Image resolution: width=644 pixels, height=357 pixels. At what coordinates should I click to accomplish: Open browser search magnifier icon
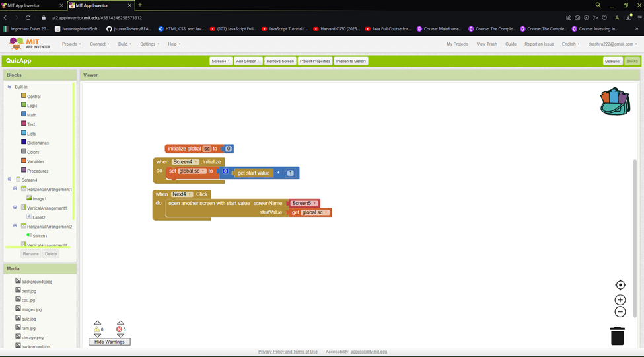(598, 5)
